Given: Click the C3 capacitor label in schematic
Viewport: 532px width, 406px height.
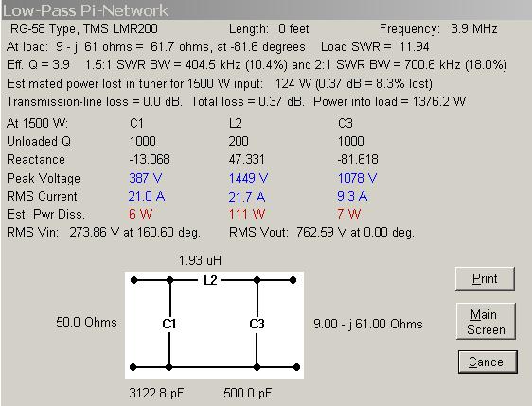Looking at the screenshot, I should [x=257, y=324].
